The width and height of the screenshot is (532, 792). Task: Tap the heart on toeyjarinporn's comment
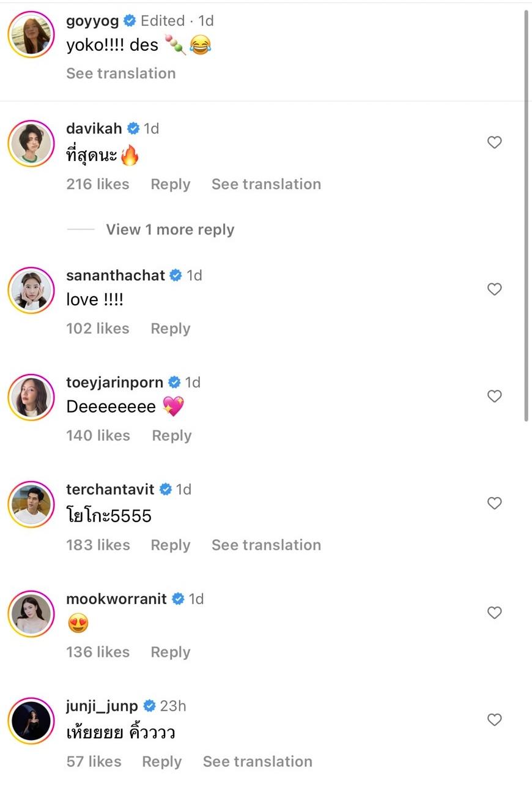point(494,397)
